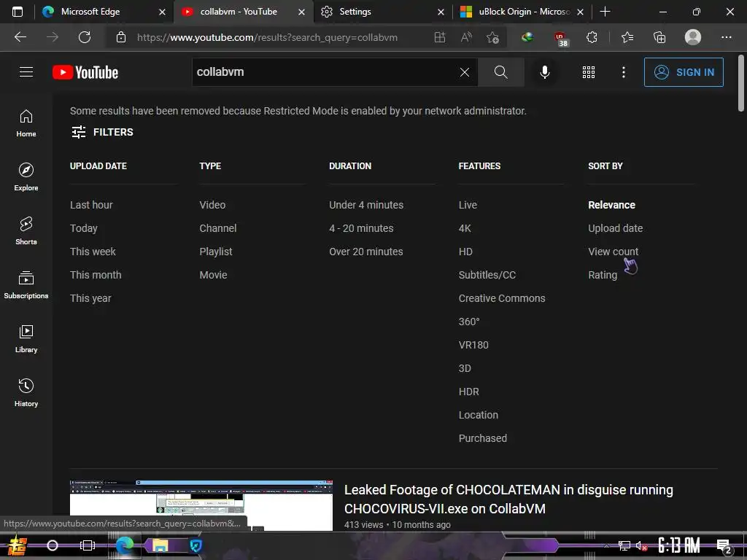747x560 pixels.
Task: Collapse the FILTERS panel
Action: (x=102, y=132)
